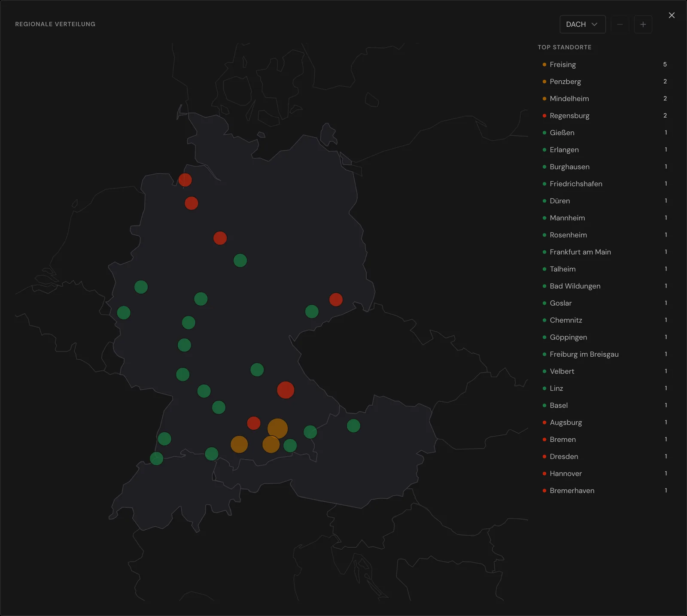Zoom out of the map with minus button
687x616 pixels.
(620, 24)
